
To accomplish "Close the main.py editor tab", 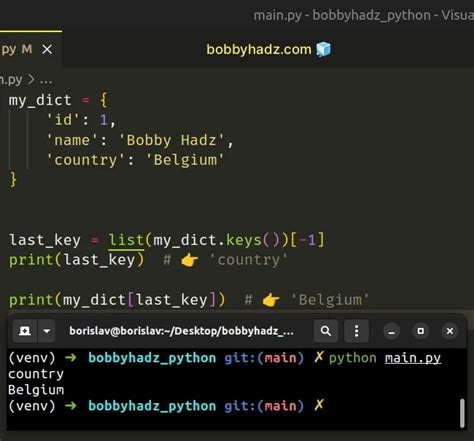I will tap(47, 50).
